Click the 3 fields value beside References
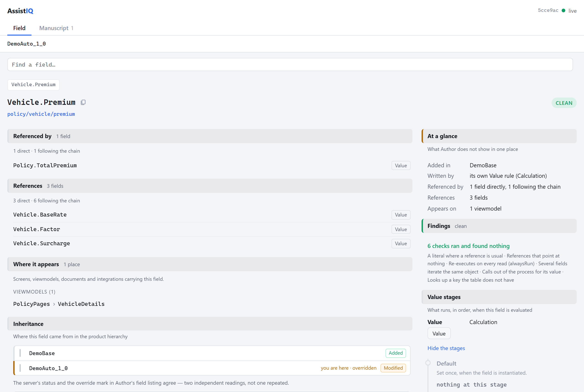584x392 pixels. 478,198
